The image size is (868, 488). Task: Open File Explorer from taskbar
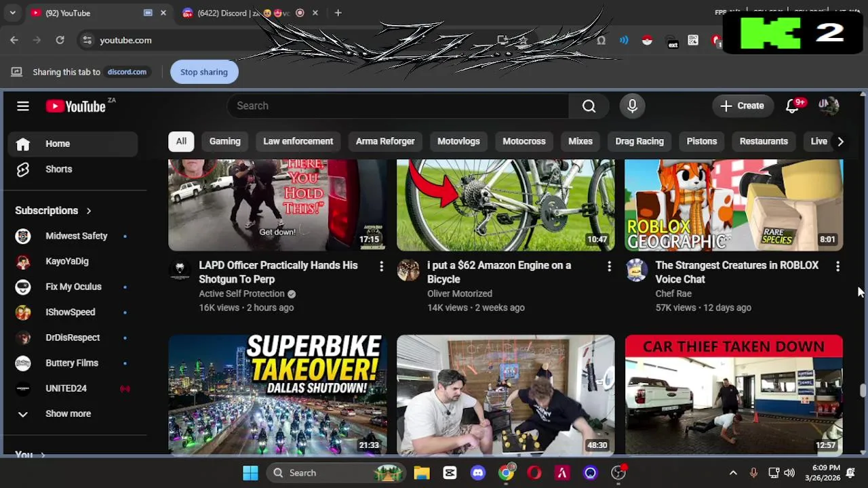click(x=422, y=473)
